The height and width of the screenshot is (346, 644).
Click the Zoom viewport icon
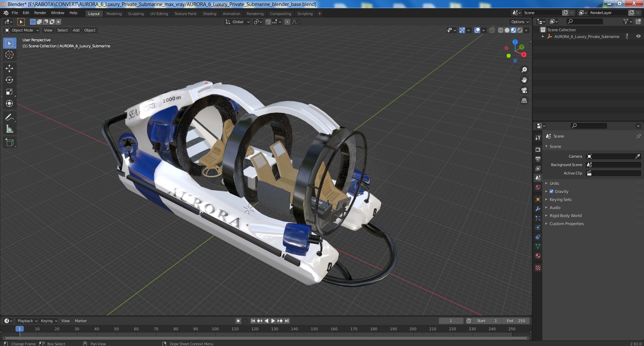click(524, 70)
